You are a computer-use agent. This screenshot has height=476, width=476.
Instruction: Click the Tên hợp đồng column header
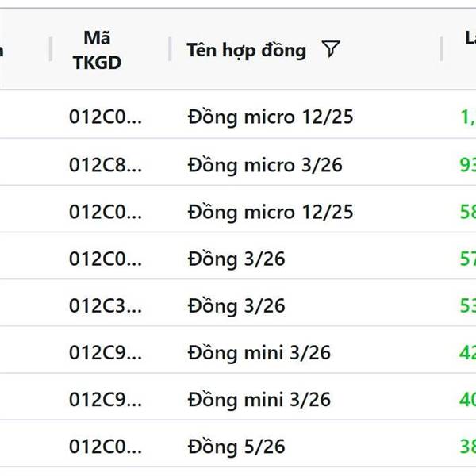246,50
